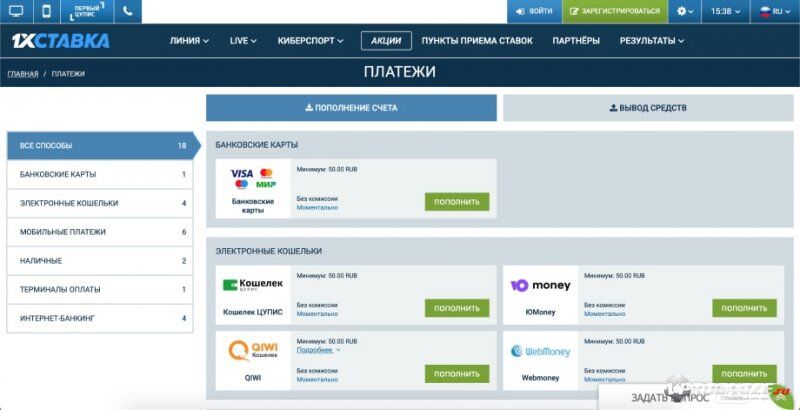Viewport: 800px width, 410px height.
Task: Click the QIWI Кошелек logo
Action: [x=253, y=350]
